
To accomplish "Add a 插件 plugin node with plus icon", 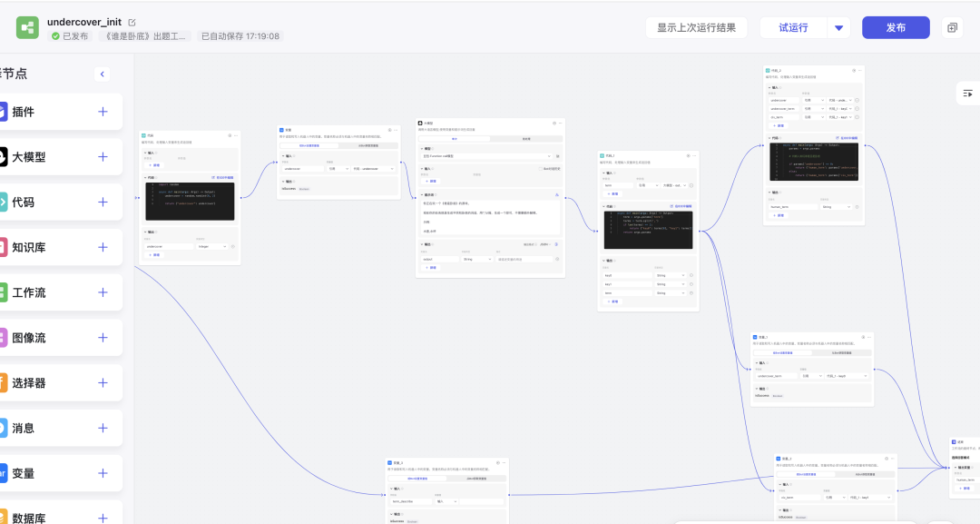I will pos(103,112).
